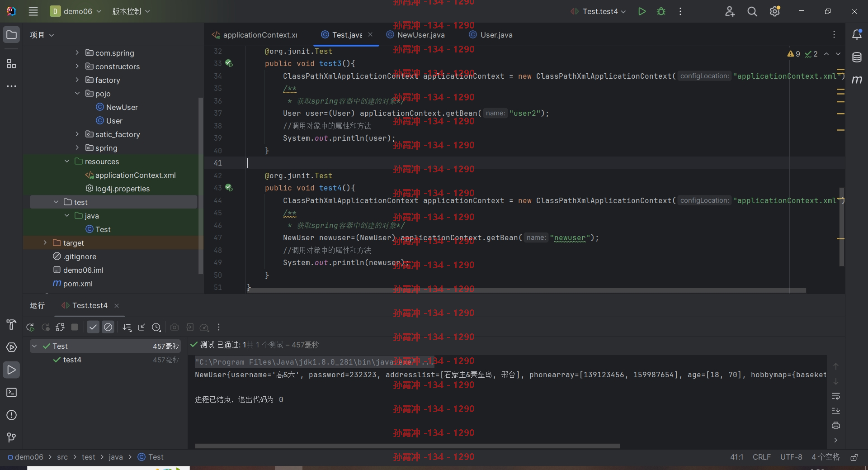Select the NewUser class in the tree

click(117, 107)
